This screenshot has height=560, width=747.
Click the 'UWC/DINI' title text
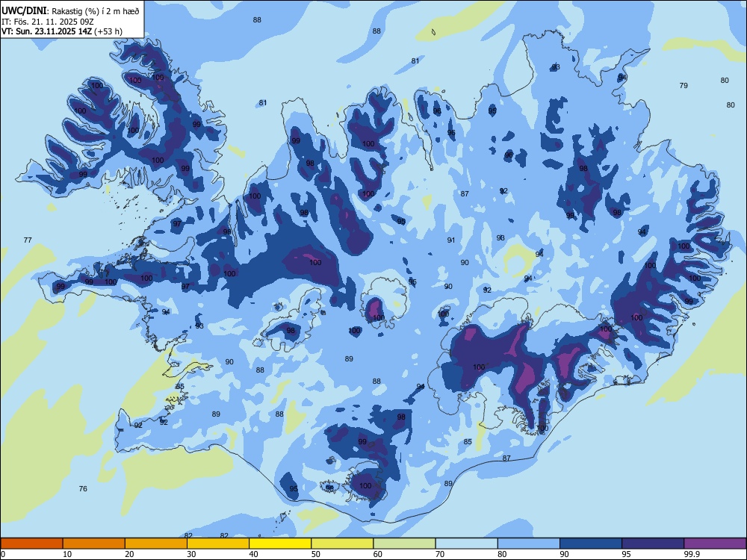pos(24,11)
